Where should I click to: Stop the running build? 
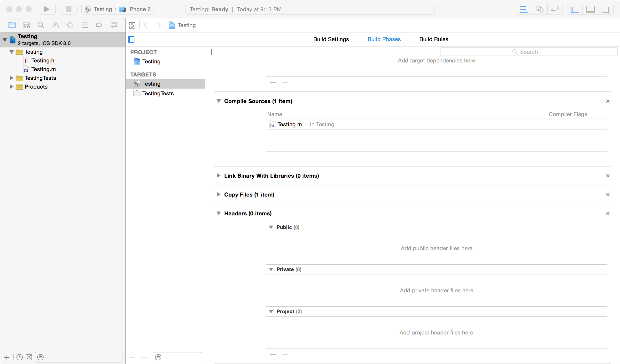point(68,9)
